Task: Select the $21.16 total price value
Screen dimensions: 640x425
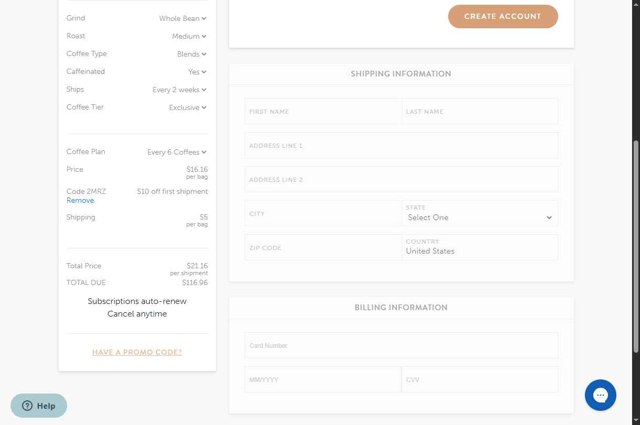Action: pyautogui.click(x=197, y=266)
